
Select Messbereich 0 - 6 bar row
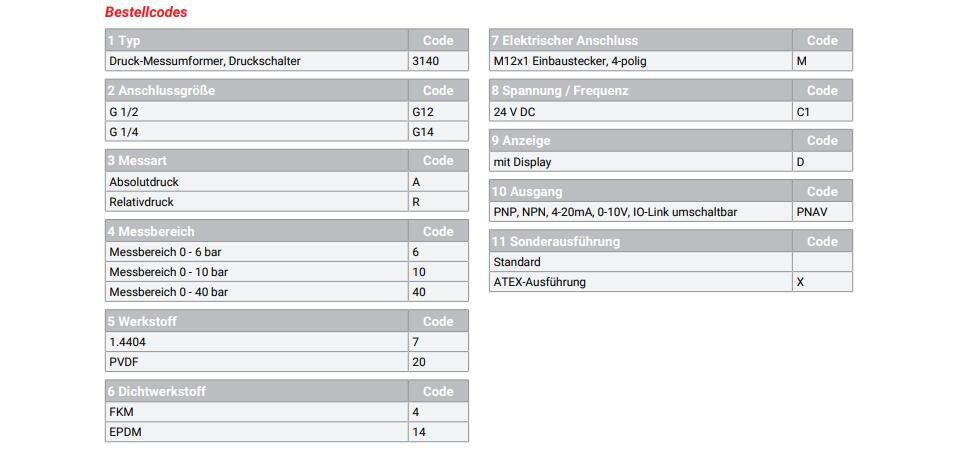tap(287, 252)
